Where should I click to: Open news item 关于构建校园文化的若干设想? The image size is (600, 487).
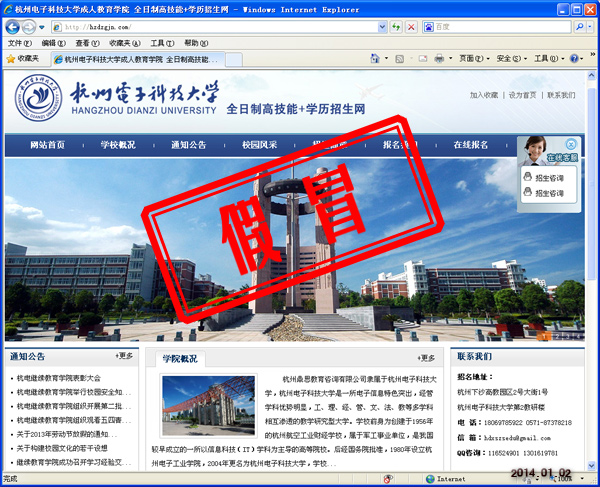point(62,448)
